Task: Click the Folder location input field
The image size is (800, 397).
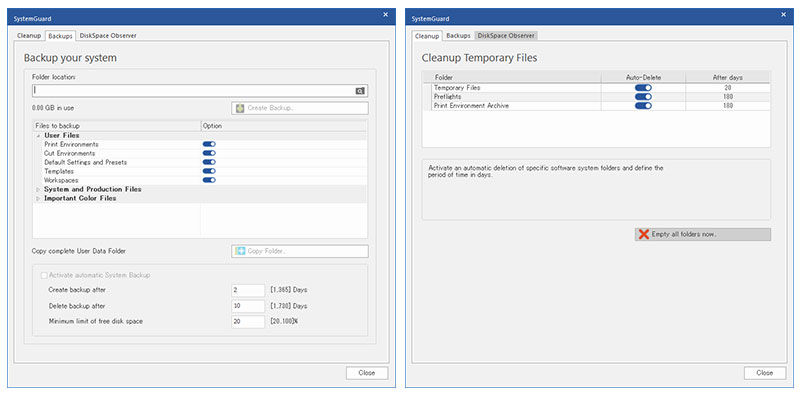Action: click(x=200, y=91)
